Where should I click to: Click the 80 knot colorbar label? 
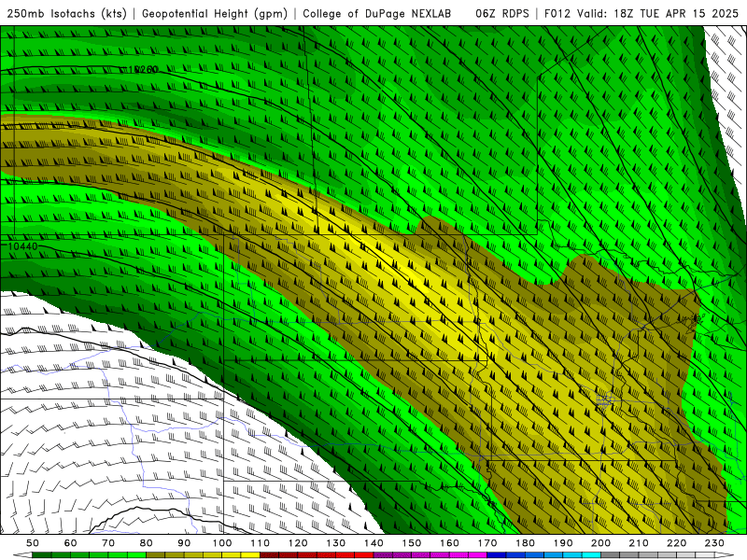[x=147, y=543]
